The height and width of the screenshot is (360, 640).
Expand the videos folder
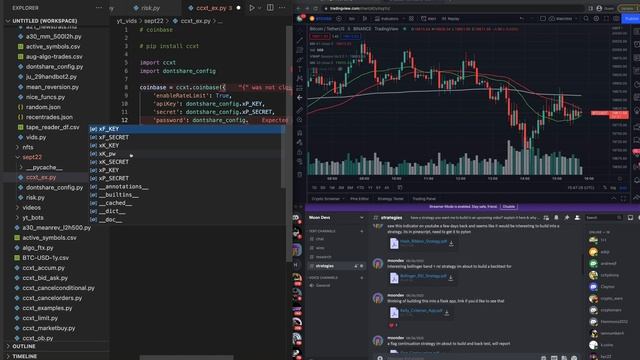coord(31,208)
